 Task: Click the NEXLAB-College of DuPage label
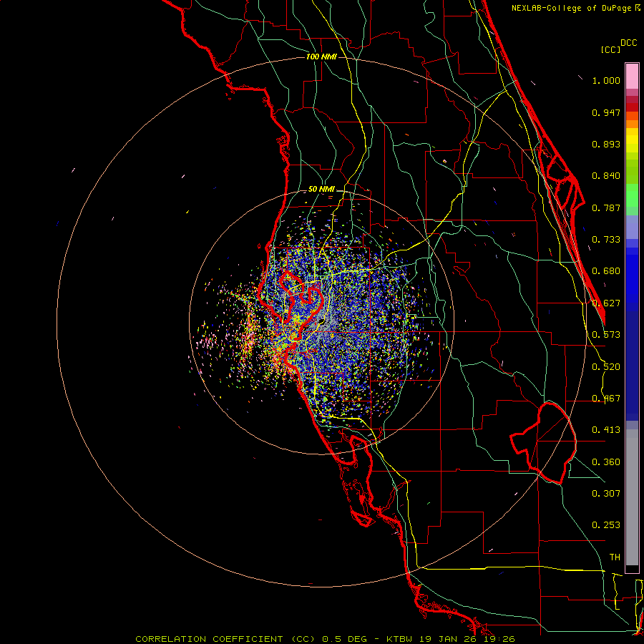click(576, 8)
